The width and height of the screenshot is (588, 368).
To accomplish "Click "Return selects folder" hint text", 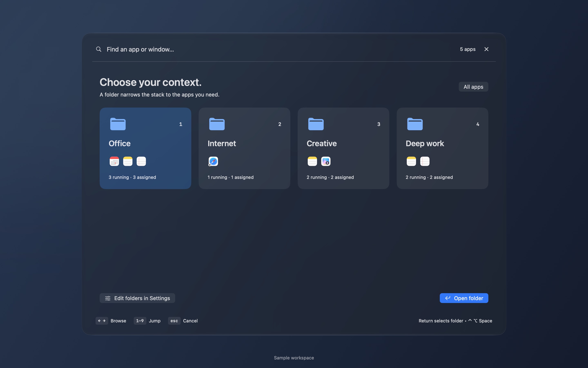I will coord(441,321).
